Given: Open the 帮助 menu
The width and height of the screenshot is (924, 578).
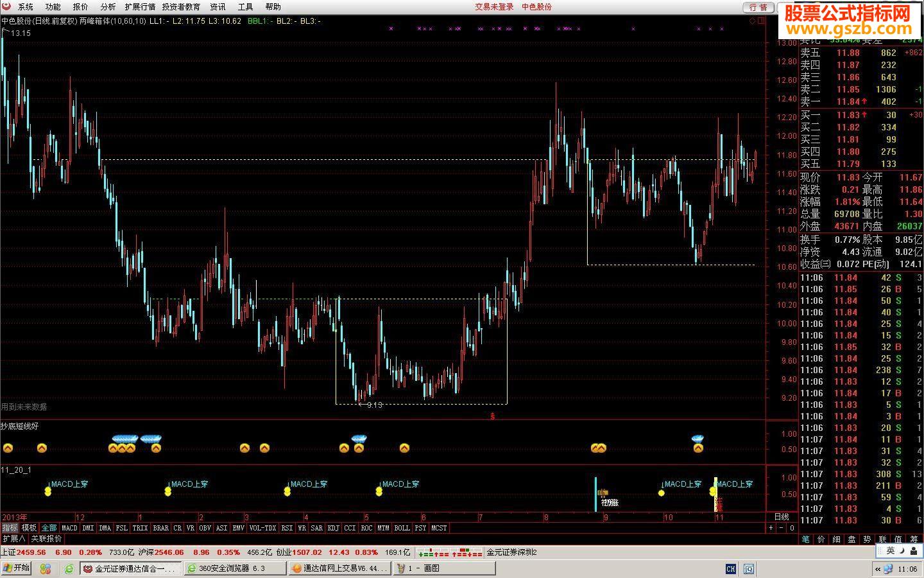Looking at the screenshot, I should coord(273,6).
